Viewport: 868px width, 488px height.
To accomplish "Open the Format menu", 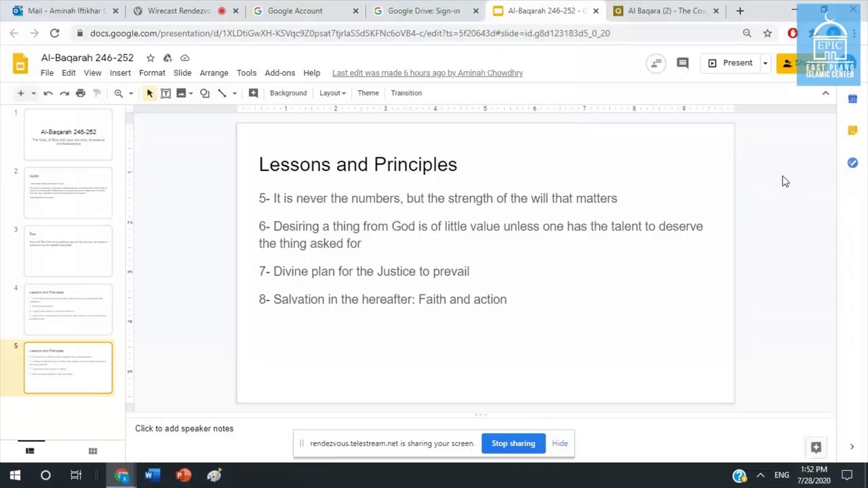I will 152,73.
